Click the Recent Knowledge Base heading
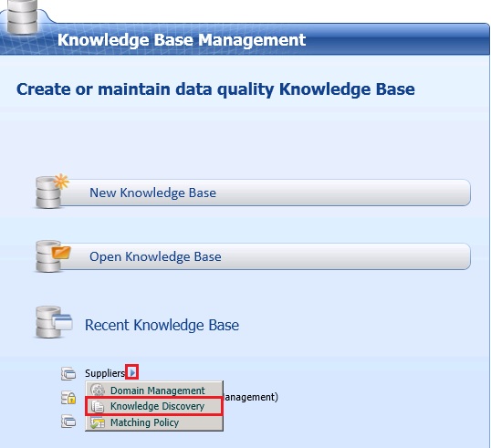 click(162, 325)
